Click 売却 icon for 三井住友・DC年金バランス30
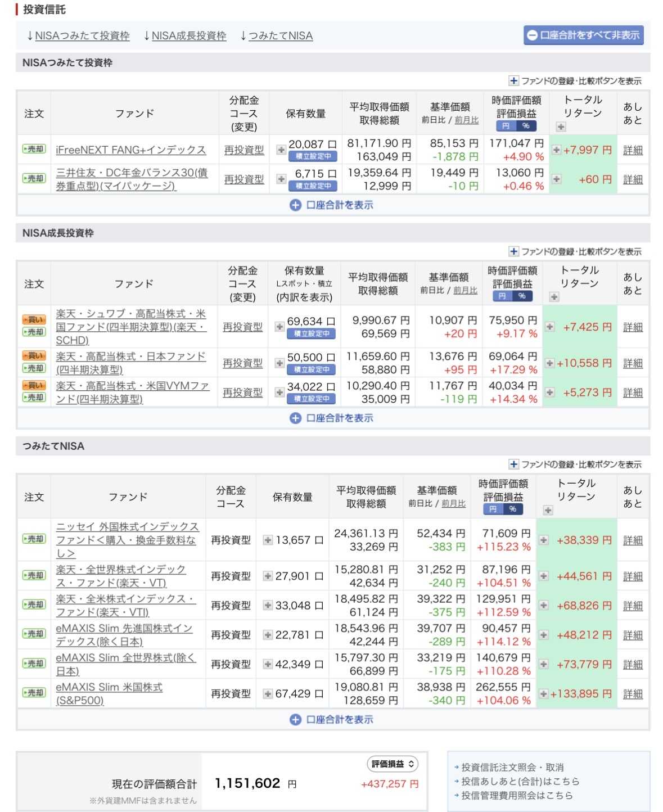The image size is (663, 812). [x=34, y=179]
